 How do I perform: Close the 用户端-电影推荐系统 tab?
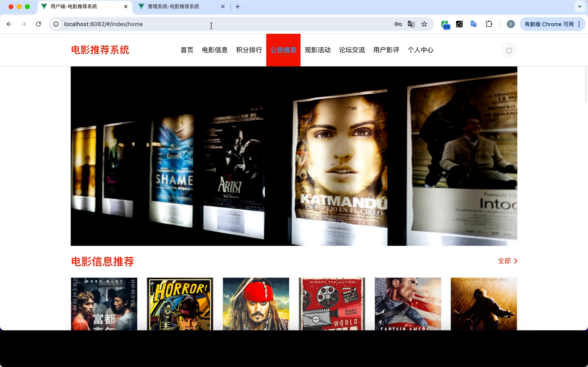click(x=126, y=7)
